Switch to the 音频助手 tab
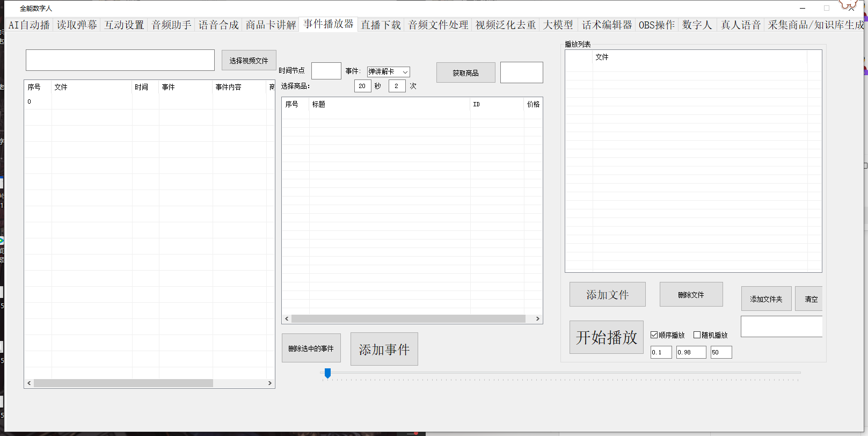This screenshot has height=436, width=868. (x=171, y=25)
